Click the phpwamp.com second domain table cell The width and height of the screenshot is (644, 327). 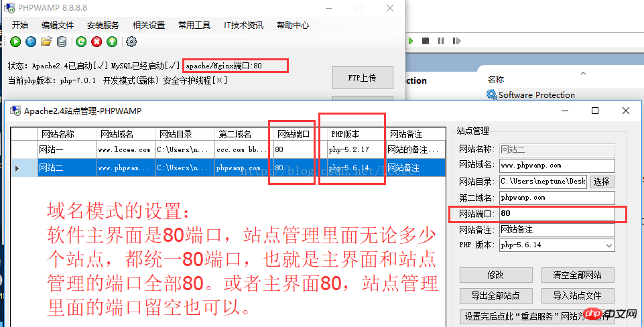tap(244, 168)
